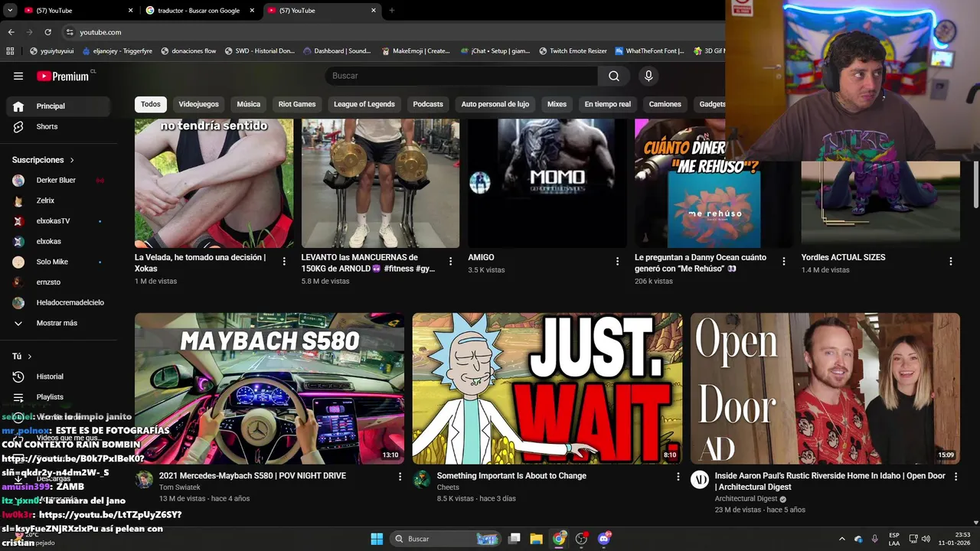The image size is (980, 551).
Task: Select the En tiempo real chip
Action: [608, 104]
